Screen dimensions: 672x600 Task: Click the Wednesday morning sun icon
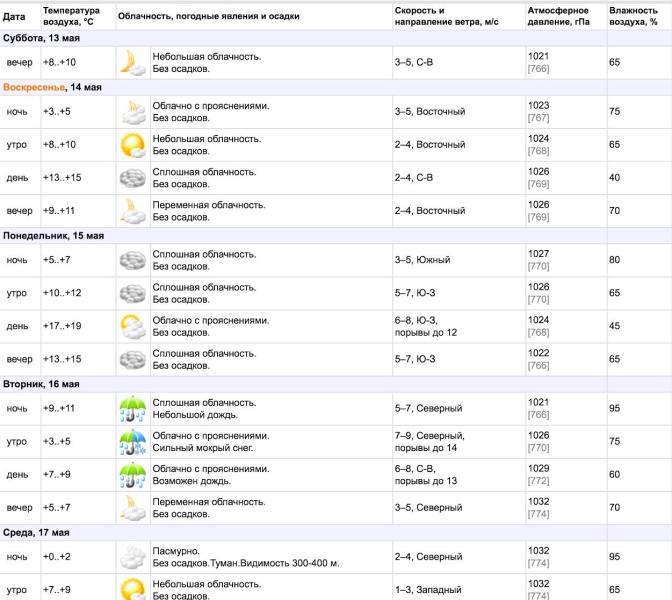click(132, 589)
